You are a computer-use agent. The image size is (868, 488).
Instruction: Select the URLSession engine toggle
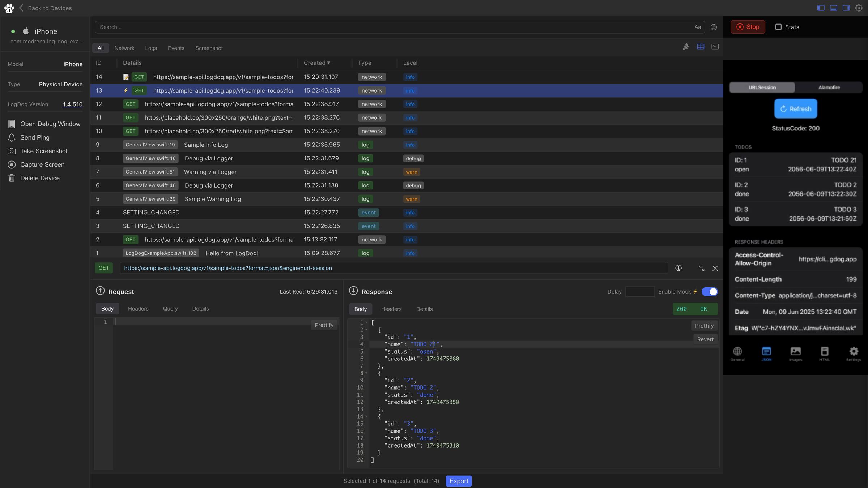pos(762,87)
